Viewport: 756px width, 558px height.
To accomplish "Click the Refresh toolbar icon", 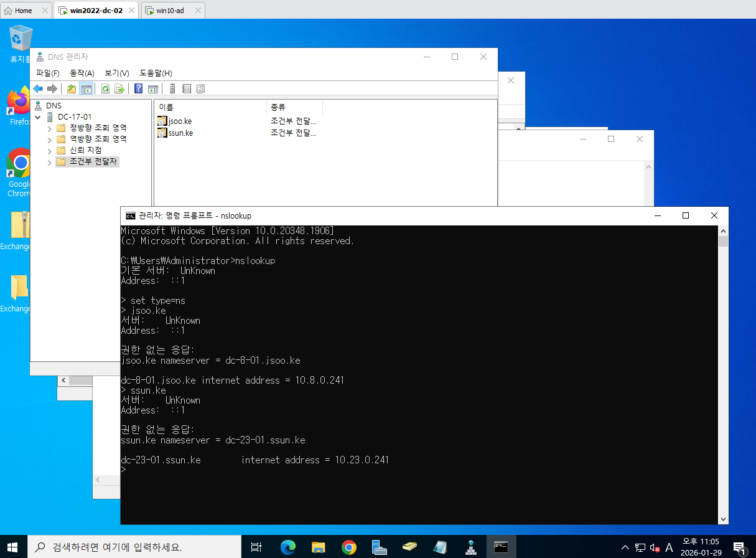I will click(106, 89).
